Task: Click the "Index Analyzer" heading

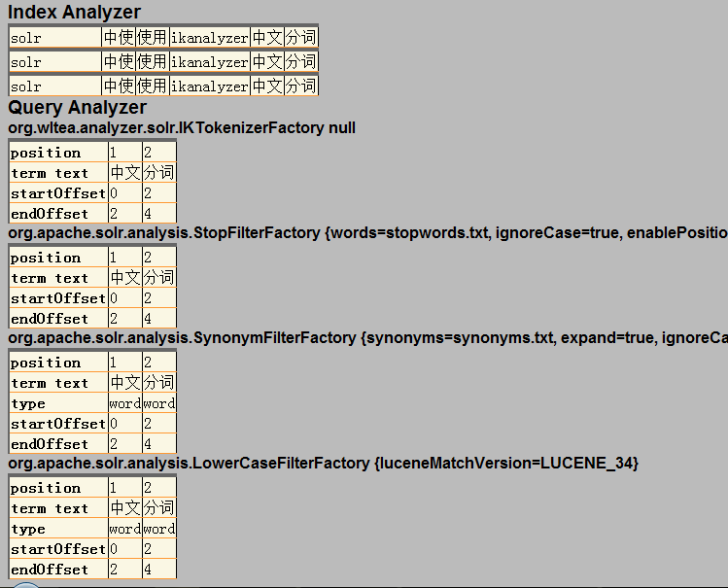Action: pyautogui.click(x=74, y=12)
